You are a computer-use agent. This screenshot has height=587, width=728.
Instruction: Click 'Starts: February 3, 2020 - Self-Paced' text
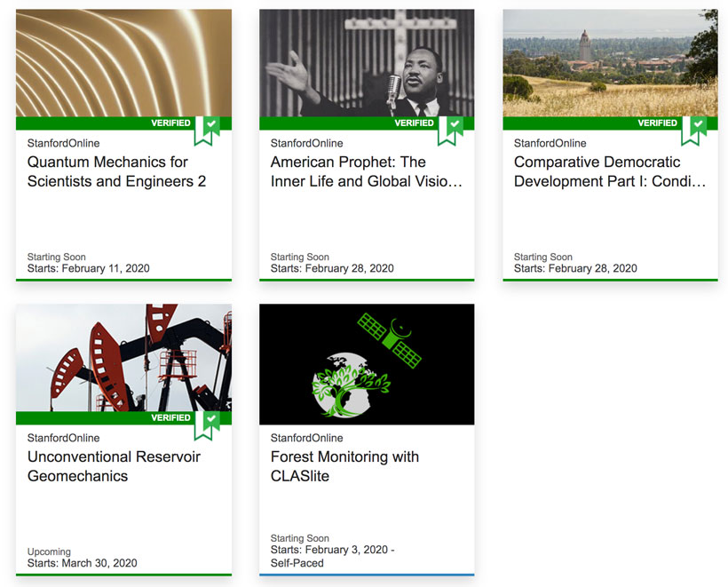pyautogui.click(x=332, y=556)
